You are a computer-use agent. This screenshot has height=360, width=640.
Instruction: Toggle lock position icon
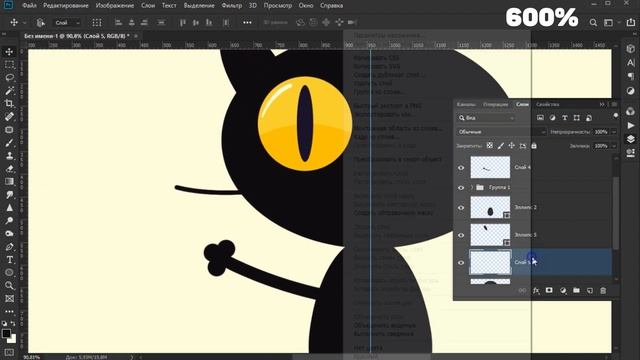tap(511, 146)
